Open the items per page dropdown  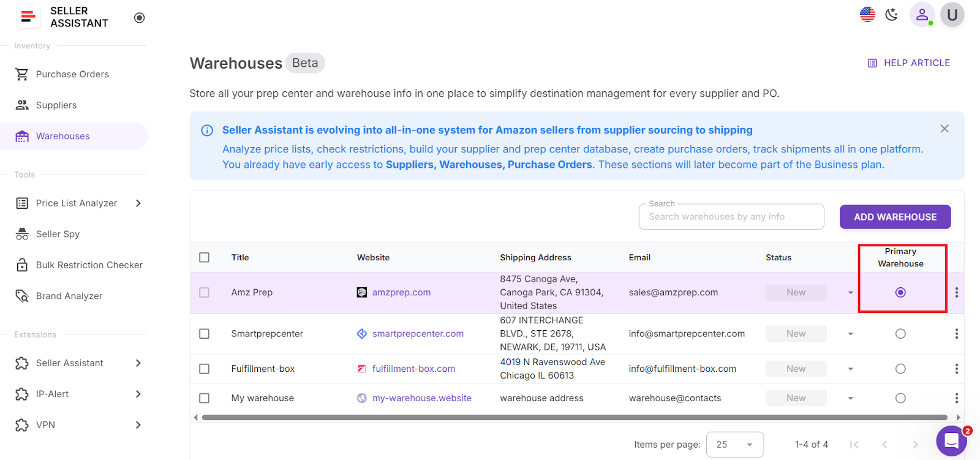tap(734, 445)
